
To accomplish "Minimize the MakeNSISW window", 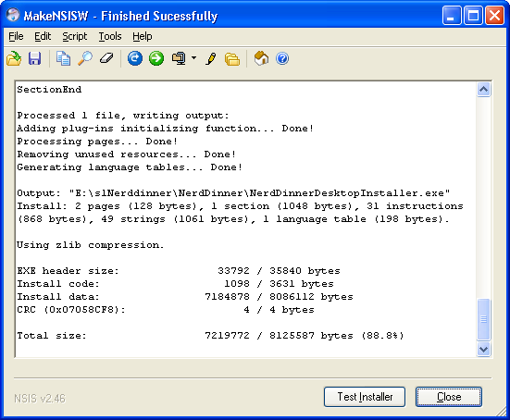I will [x=452, y=16].
